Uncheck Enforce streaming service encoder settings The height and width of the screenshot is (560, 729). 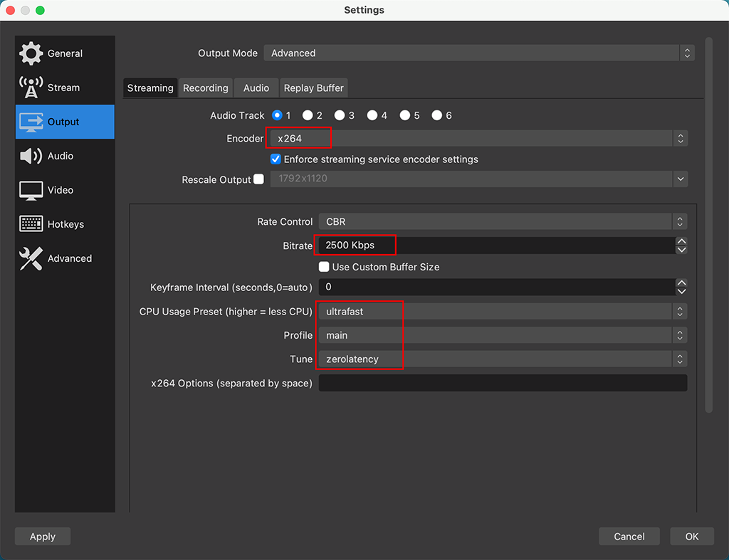(x=276, y=159)
